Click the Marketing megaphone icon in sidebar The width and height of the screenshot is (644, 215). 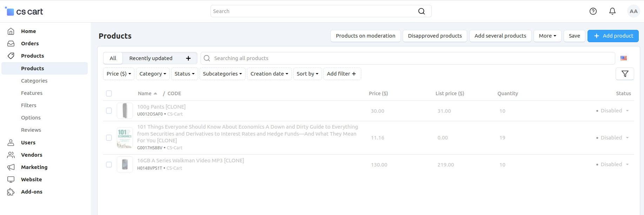(x=11, y=167)
